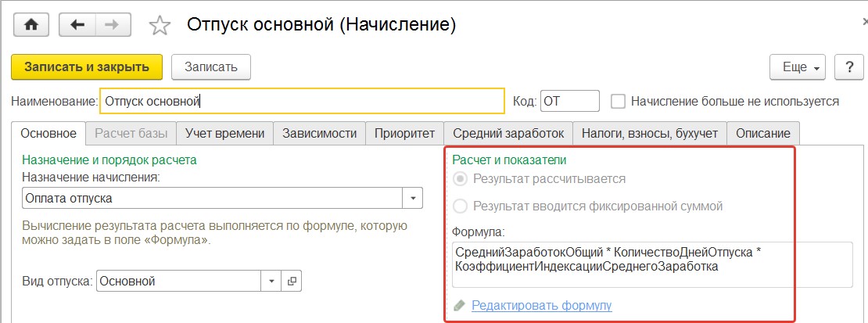
Task: Open the Налоги, взносы, бухучет tab
Action: (x=649, y=133)
